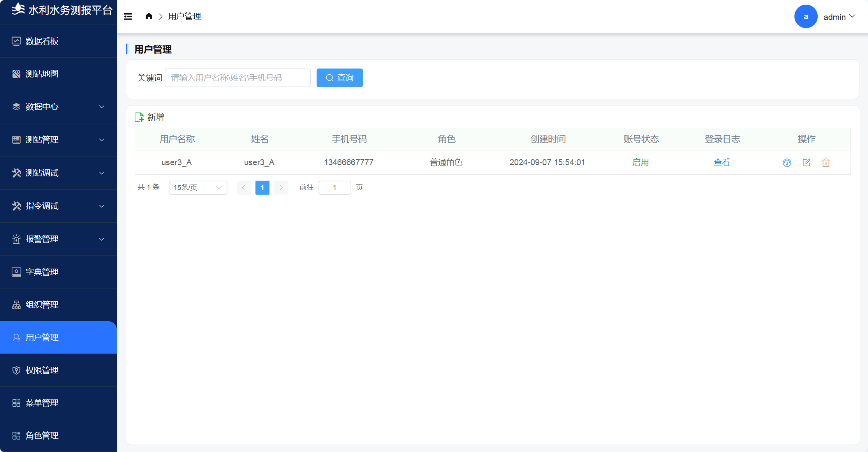Click the blue 查询 search button
Screen dimensions: 868x452
339,78
